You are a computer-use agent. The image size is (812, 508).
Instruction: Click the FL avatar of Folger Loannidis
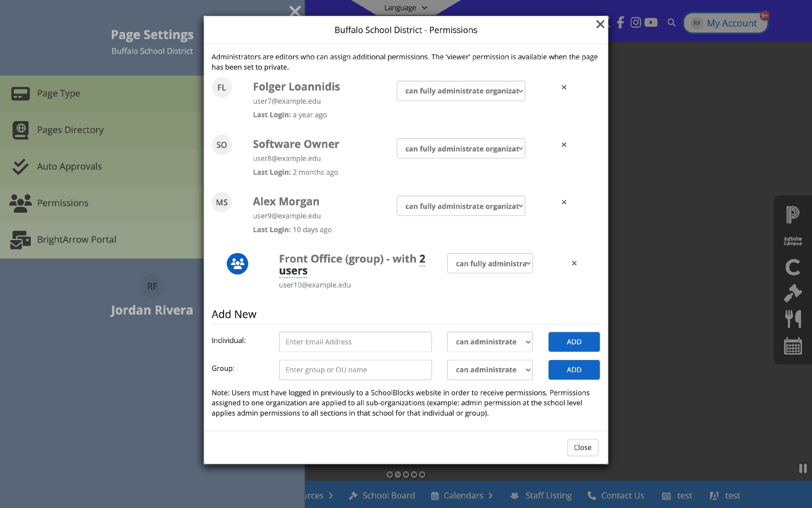pos(222,88)
